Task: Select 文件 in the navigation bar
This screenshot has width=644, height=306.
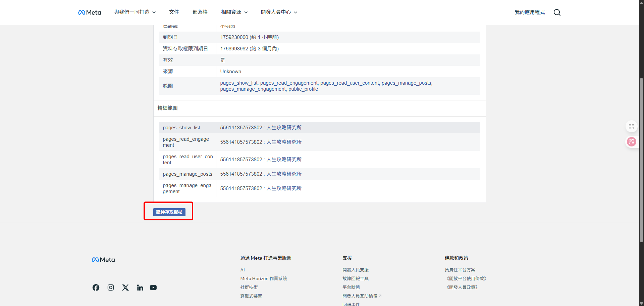Action: (174, 12)
